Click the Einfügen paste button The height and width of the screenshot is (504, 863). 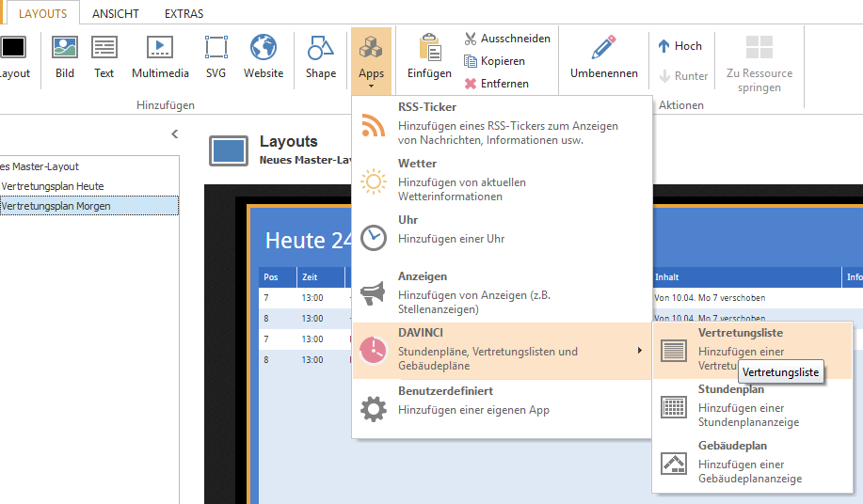click(429, 57)
